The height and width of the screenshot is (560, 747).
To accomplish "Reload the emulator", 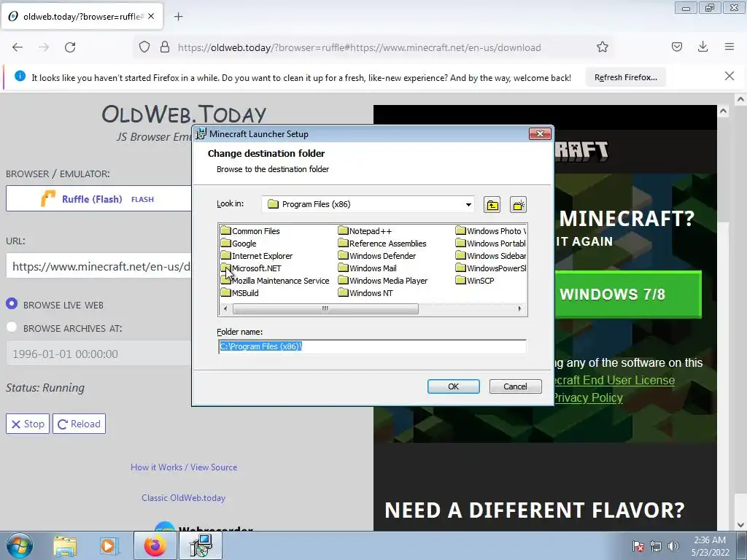I will [79, 424].
